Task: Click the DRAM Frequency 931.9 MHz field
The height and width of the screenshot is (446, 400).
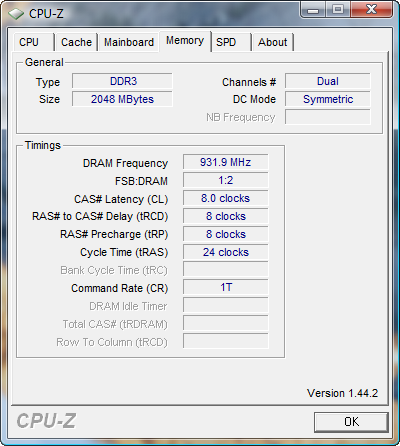Action: (x=226, y=162)
